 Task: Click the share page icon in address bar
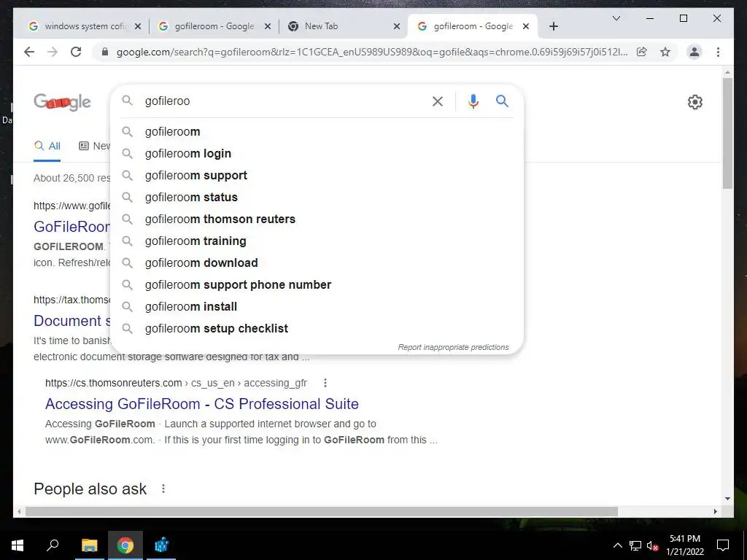pyautogui.click(x=642, y=52)
